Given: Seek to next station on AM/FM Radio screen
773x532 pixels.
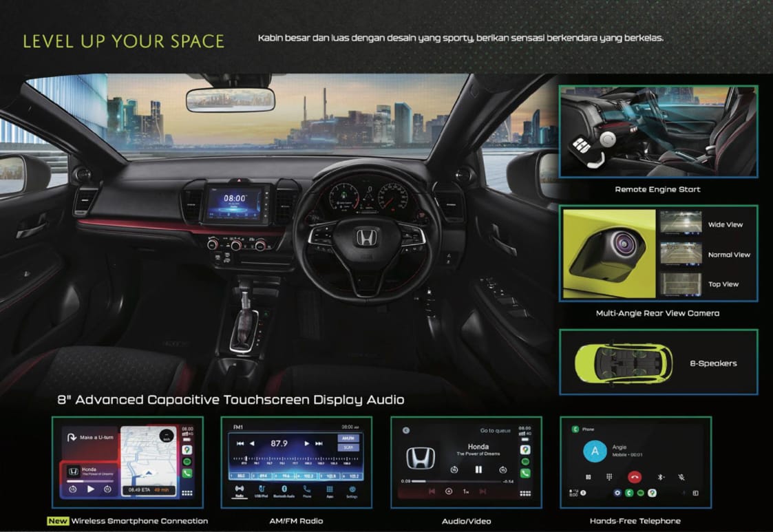Looking at the screenshot, I should click(x=319, y=444).
